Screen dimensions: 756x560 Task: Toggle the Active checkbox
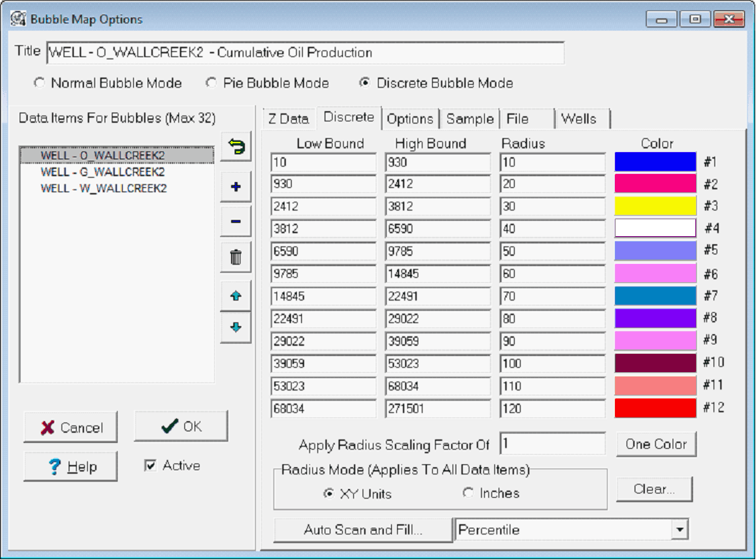coord(151,465)
